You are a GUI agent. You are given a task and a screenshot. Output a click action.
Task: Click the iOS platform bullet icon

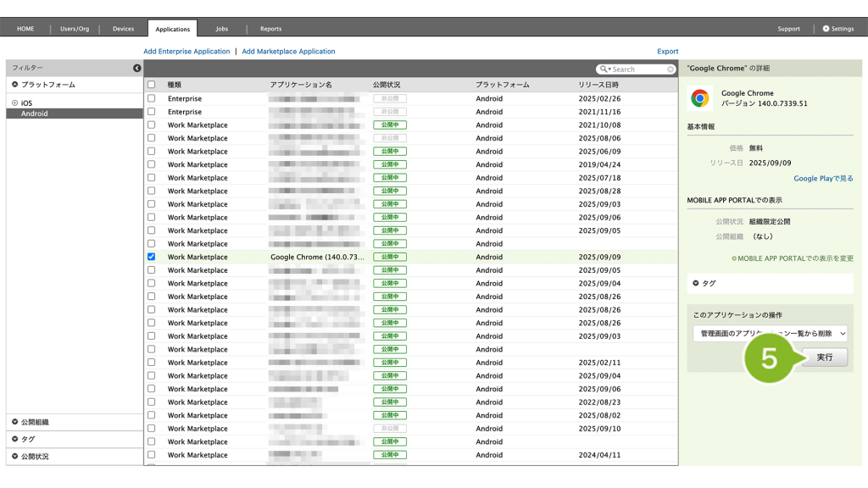[14, 103]
